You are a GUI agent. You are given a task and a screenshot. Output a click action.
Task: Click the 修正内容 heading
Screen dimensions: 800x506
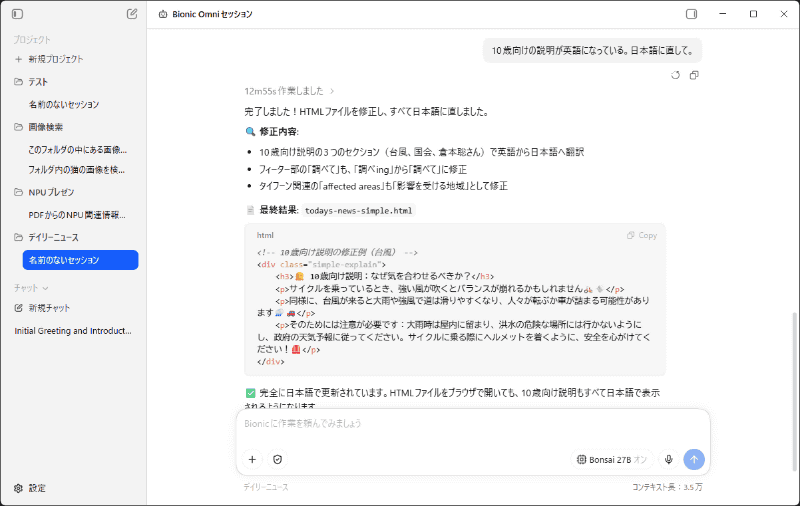click(279, 131)
